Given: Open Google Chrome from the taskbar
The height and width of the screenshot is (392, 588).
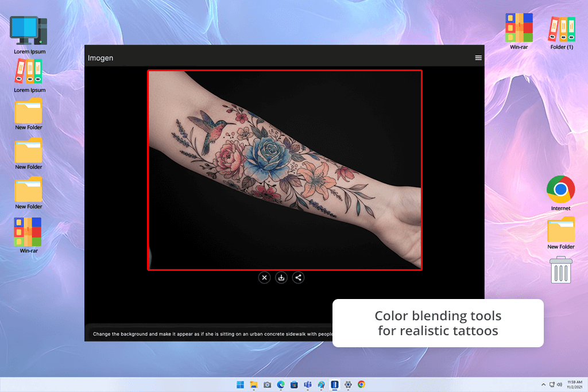Looking at the screenshot, I should [x=362, y=385].
